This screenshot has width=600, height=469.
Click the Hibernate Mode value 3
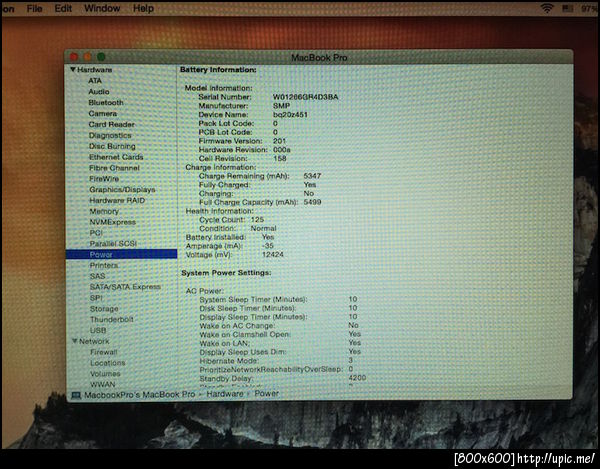pos(351,360)
